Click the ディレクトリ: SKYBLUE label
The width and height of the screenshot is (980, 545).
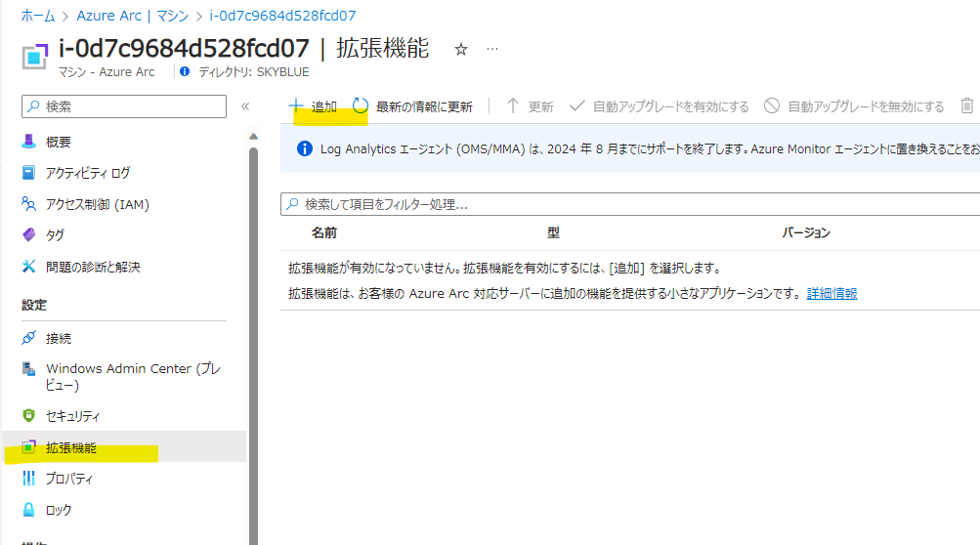pyautogui.click(x=254, y=72)
